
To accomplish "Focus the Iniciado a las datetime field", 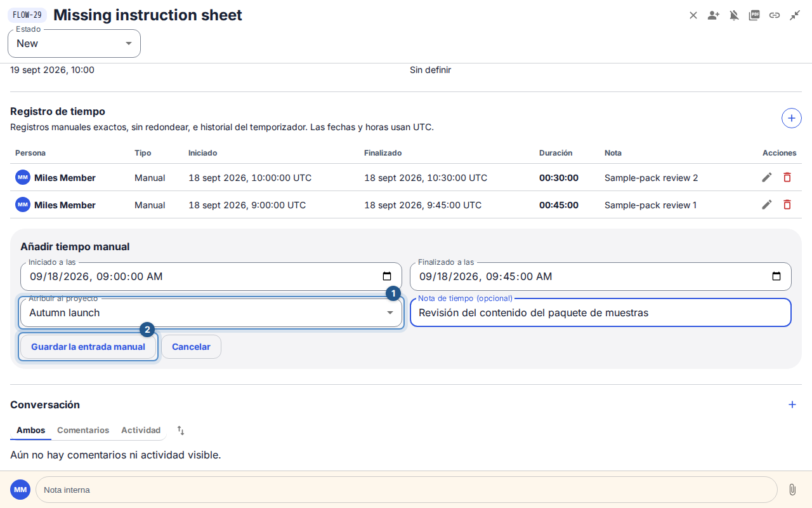I will point(211,276).
